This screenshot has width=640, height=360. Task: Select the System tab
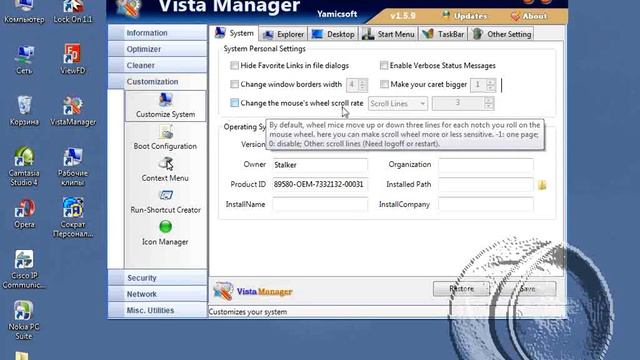(234, 33)
